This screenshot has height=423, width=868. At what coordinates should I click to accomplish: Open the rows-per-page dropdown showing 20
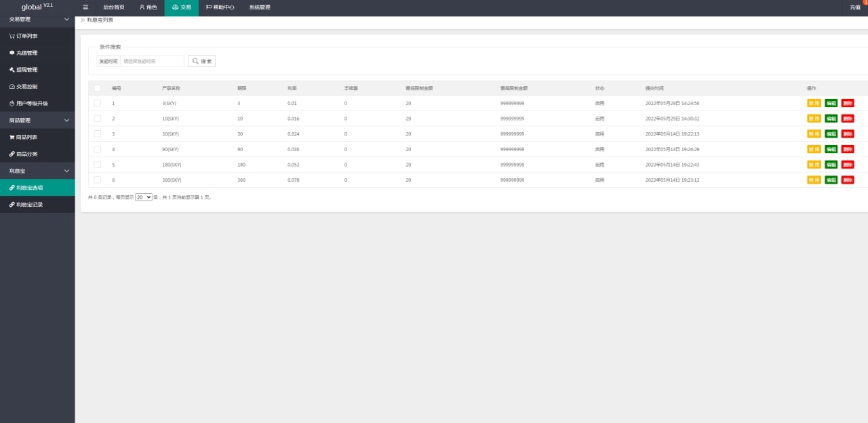144,197
